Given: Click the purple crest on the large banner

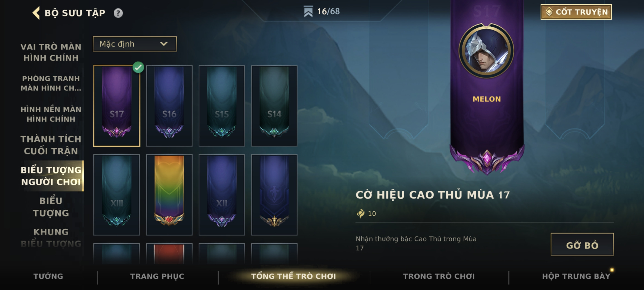Looking at the screenshot, I should (x=487, y=160).
